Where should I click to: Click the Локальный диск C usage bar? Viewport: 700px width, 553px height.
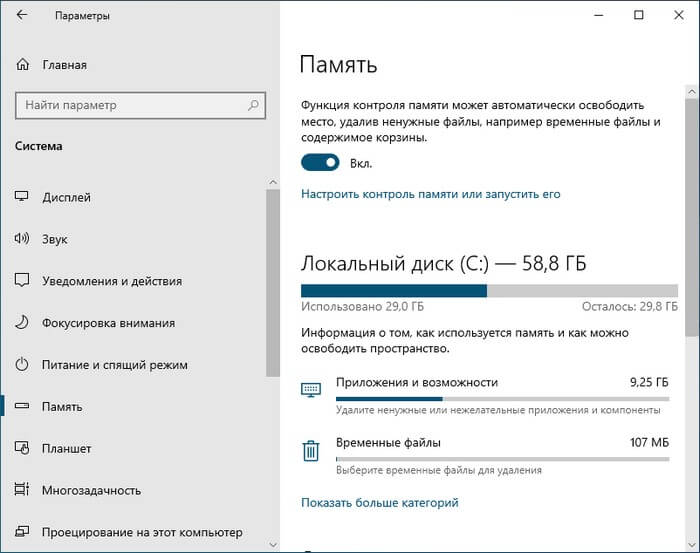tap(484, 290)
